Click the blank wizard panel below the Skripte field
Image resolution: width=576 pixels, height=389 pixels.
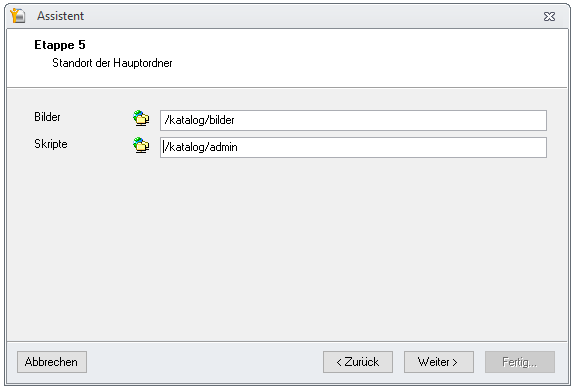287,250
